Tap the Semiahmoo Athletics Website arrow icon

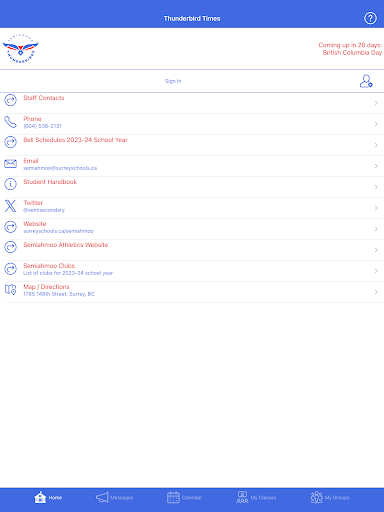click(x=10, y=247)
